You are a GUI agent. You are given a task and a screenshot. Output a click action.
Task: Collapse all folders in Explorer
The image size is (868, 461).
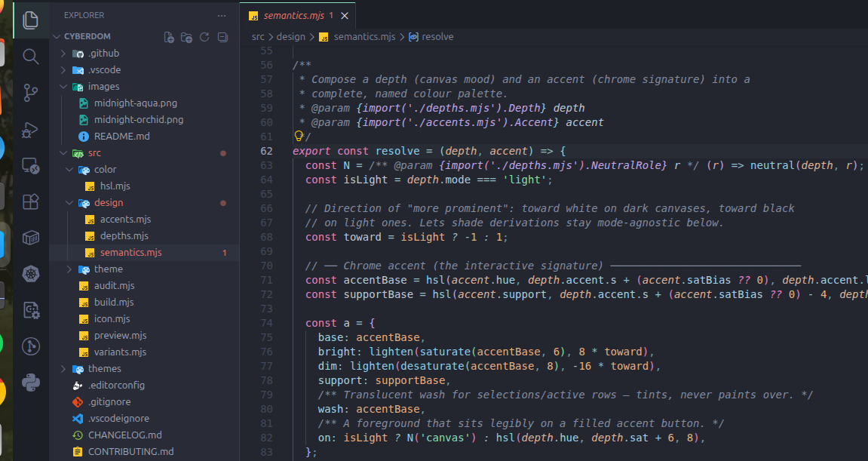pyautogui.click(x=222, y=37)
